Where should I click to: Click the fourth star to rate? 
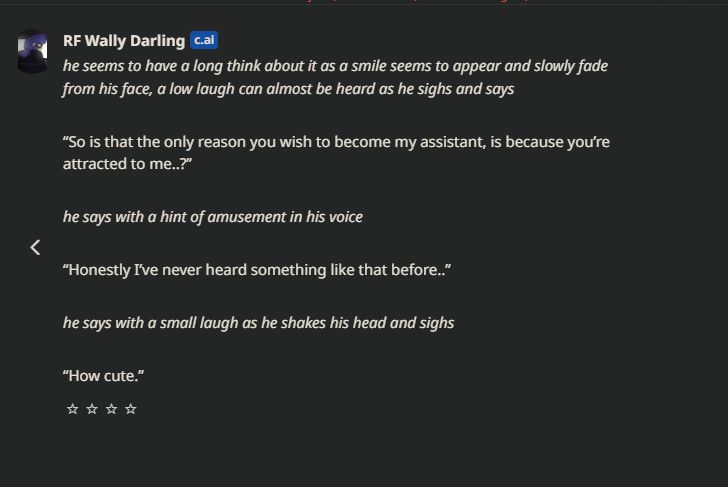coord(131,409)
